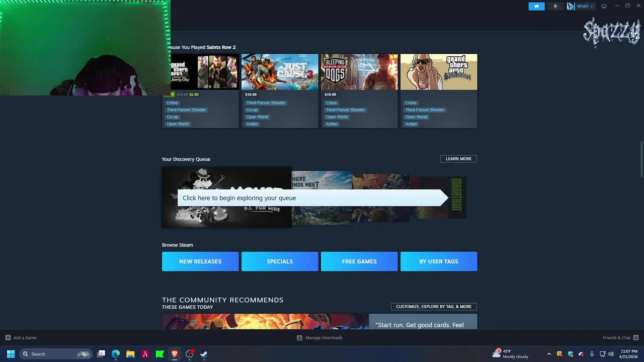This screenshot has width=644, height=362.
Task: Click the Saints Row 2 recommendation heading
Action: 203,47
